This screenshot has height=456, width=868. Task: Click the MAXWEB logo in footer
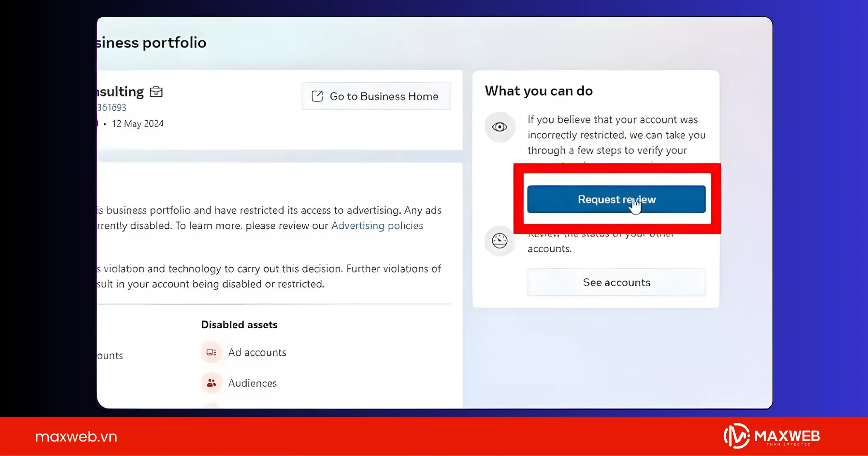(771, 436)
